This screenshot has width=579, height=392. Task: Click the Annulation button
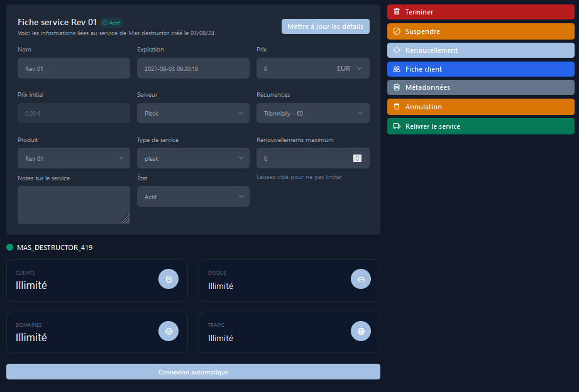click(480, 107)
